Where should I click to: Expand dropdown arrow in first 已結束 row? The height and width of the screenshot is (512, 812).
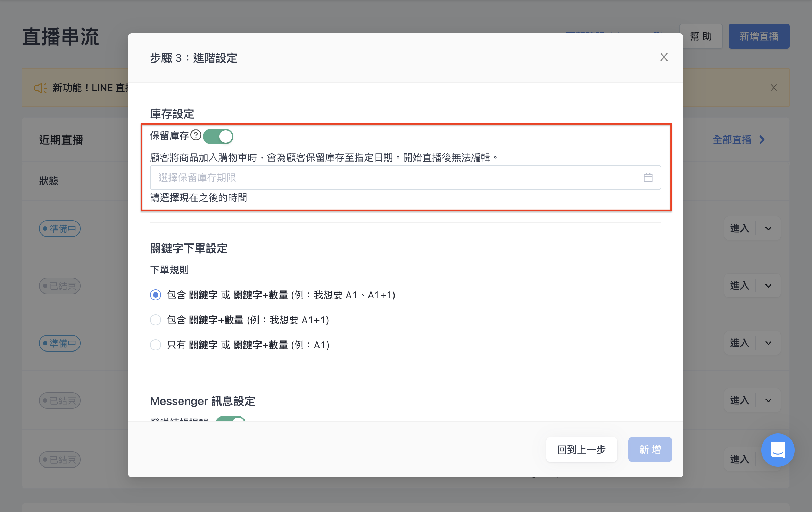pyautogui.click(x=769, y=286)
